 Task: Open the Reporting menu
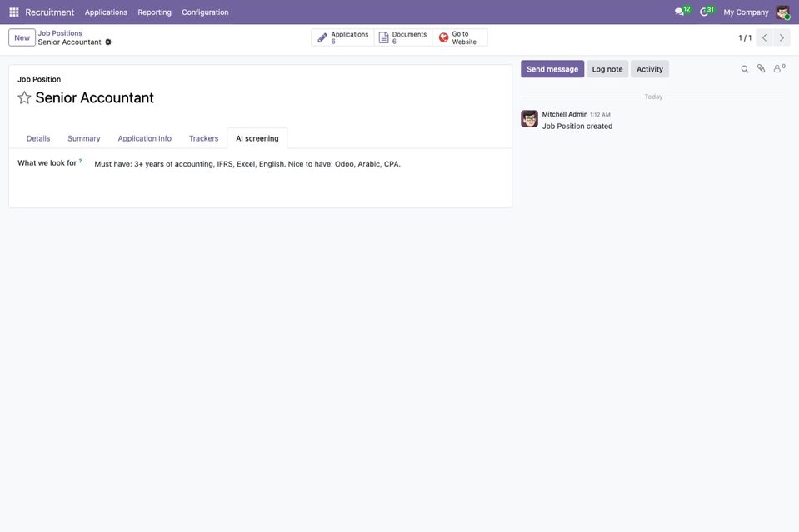coord(154,12)
